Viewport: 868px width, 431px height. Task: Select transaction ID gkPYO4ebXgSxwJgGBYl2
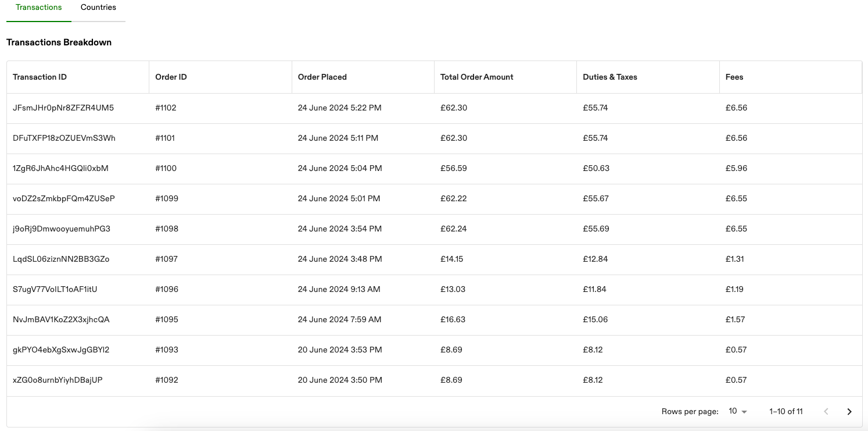tap(61, 350)
